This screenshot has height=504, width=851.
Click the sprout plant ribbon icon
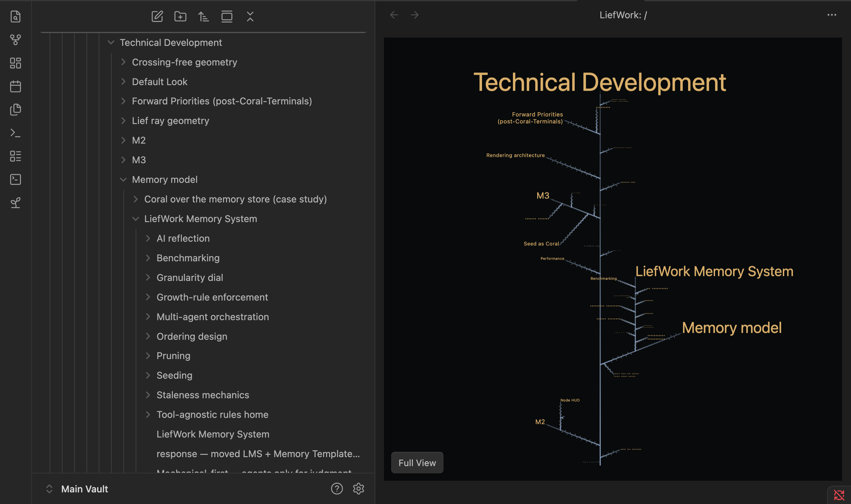click(15, 203)
